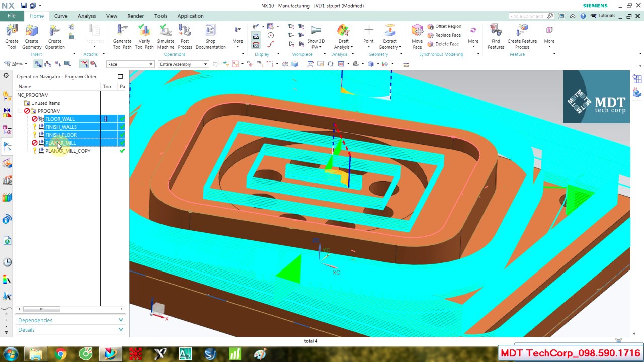
Task: Select the Unused Items node
Action: coord(45,103)
